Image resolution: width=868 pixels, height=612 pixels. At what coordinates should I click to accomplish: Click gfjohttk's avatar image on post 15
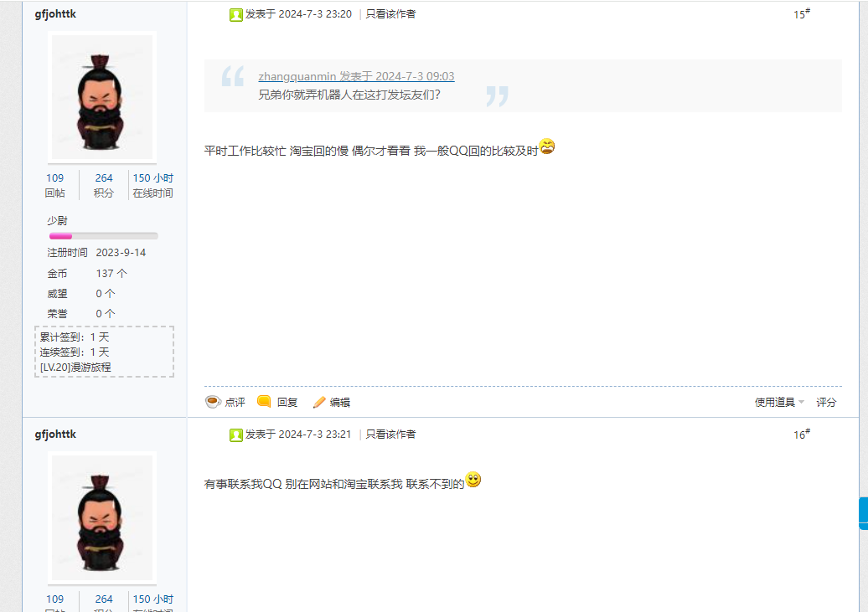click(102, 97)
